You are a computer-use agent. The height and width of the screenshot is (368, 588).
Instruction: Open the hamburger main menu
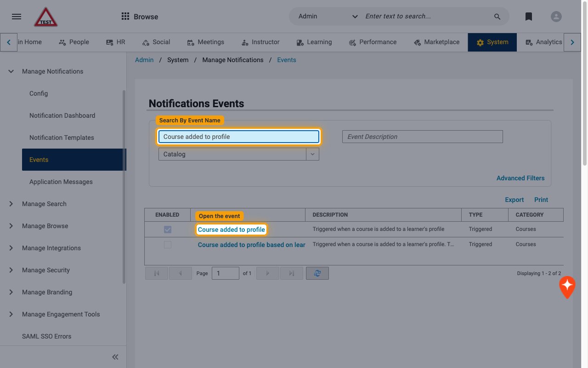17,17
